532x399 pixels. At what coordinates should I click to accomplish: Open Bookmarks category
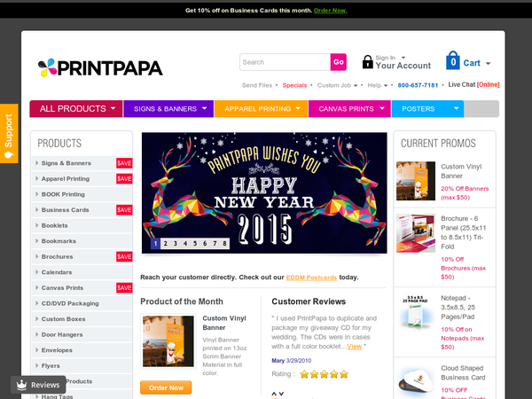coord(59,241)
